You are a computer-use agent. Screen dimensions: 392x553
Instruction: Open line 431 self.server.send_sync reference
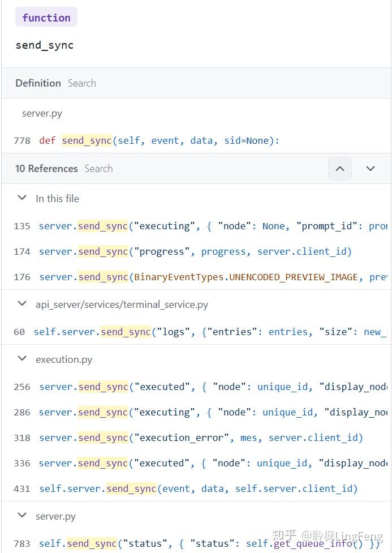coord(198,488)
